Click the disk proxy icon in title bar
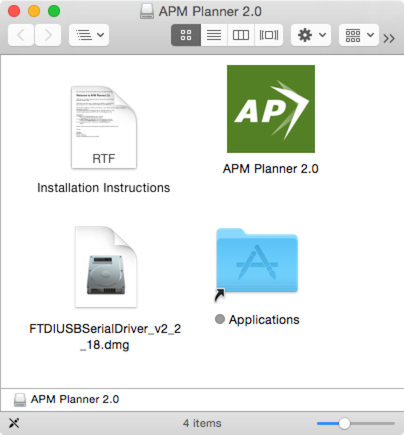Image resolution: width=404 pixels, height=435 pixels. [x=147, y=11]
